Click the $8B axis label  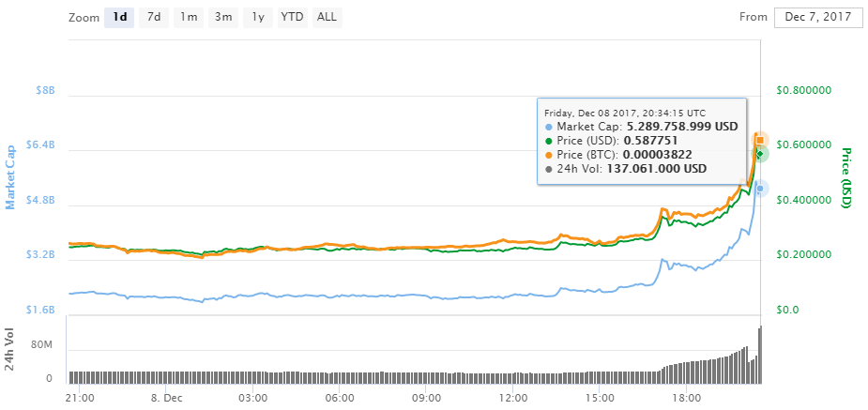46,90
